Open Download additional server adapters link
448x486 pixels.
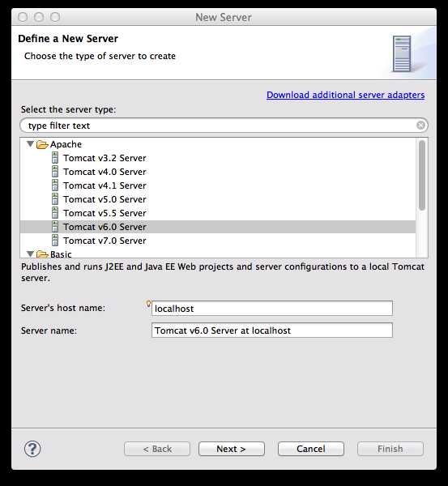pos(345,95)
